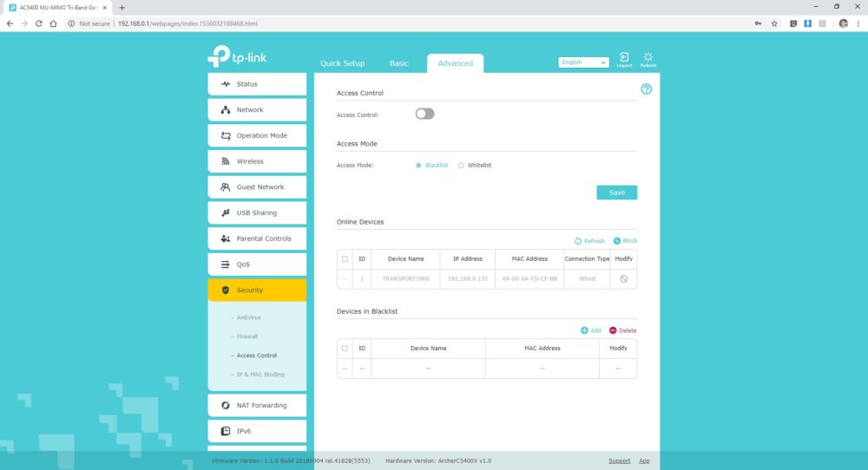Viewport: 868px width, 470px height.
Task: Select the Whitelist access mode
Action: [461, 166]
